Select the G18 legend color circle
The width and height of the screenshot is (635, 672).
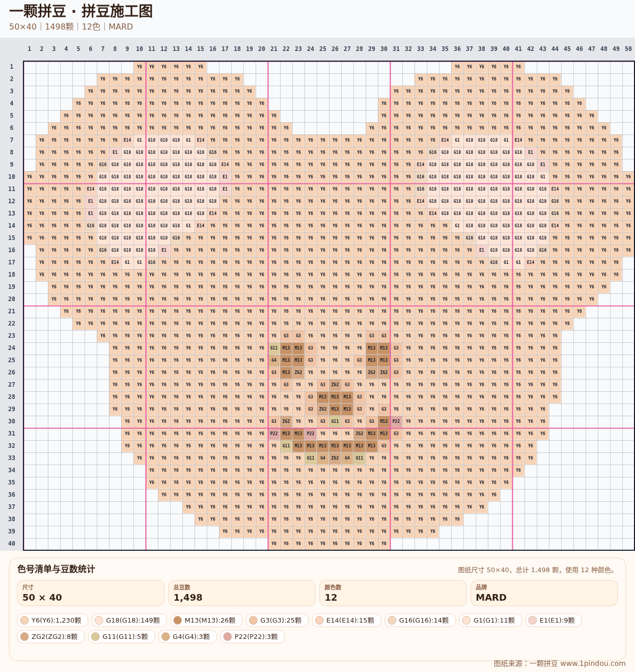(99, 621)
